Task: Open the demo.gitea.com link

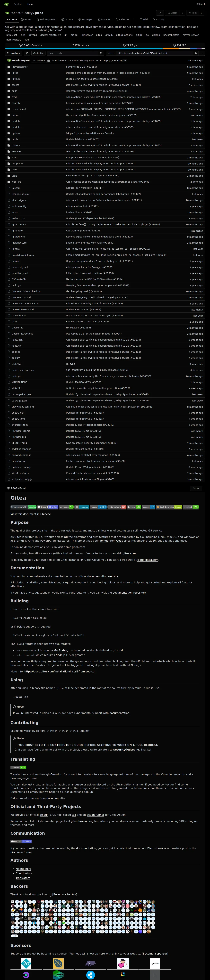Action: [74, 547]
